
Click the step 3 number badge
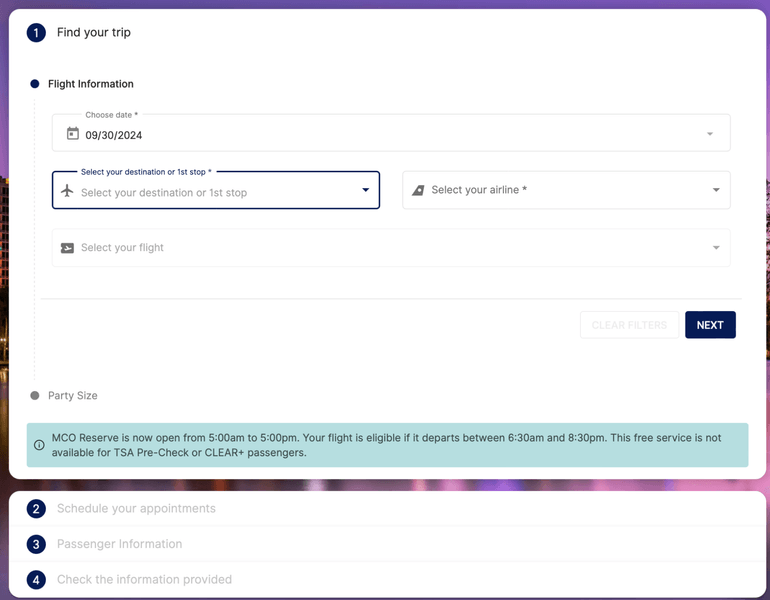click(36, 545)
